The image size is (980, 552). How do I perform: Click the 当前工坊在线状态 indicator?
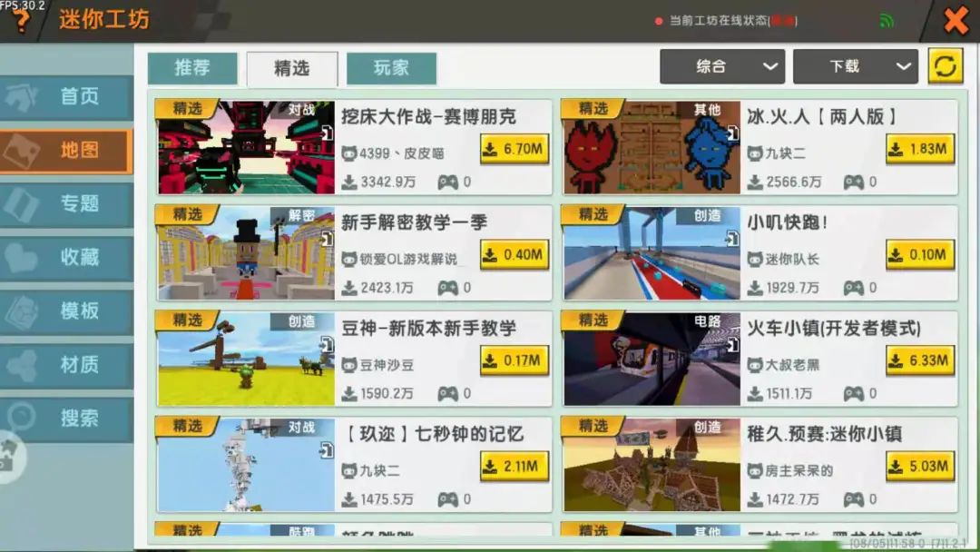[x=726, y=21]
